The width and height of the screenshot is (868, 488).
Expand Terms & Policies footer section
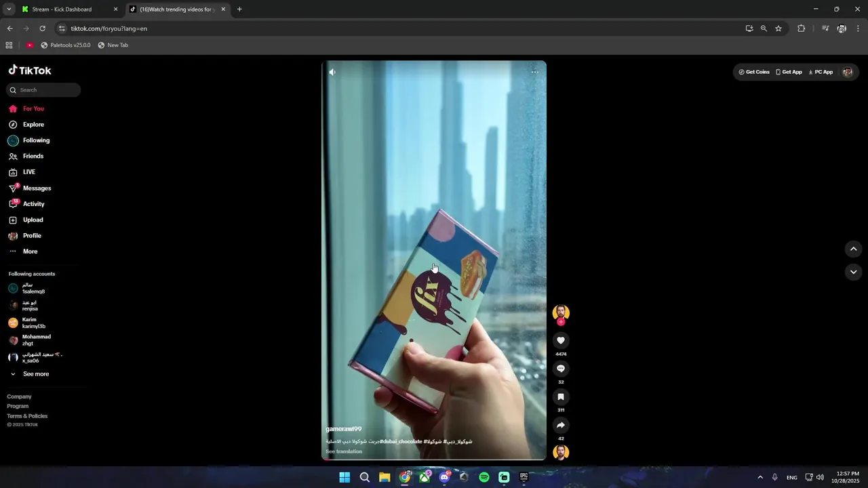[27, 416]
